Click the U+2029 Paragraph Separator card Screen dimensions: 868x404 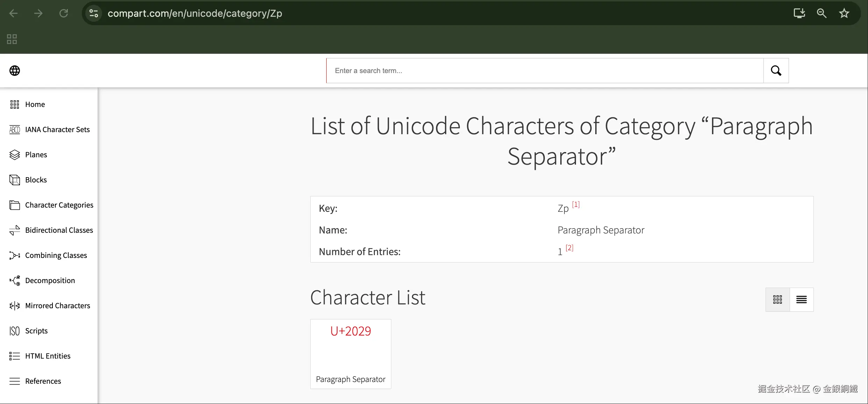pyautogui.click(x=350, y=354)
